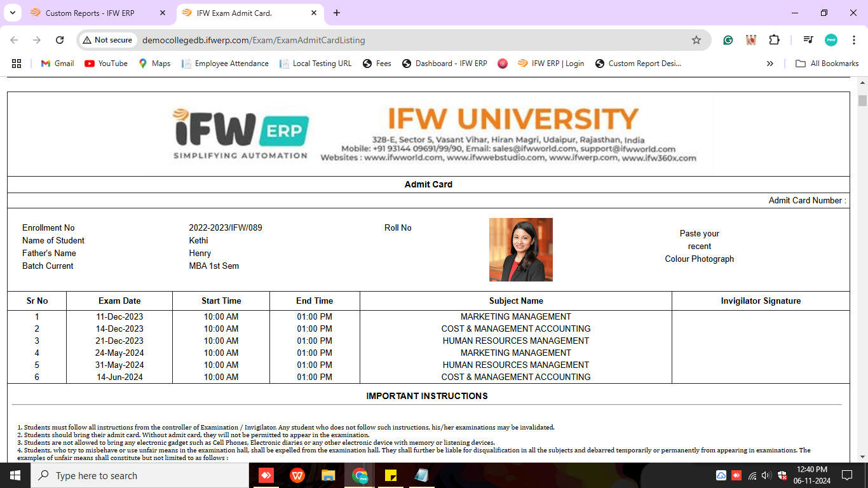
Task: Click the Admit Card Number label
Action: tap(807, 200)
